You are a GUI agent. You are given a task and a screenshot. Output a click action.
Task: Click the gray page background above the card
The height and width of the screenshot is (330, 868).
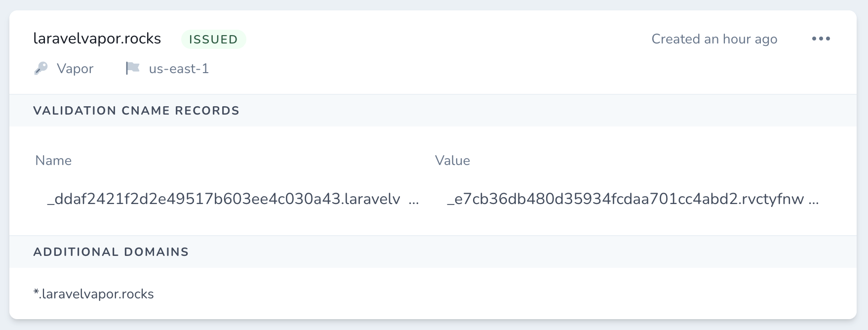click(x=434, y=4)
